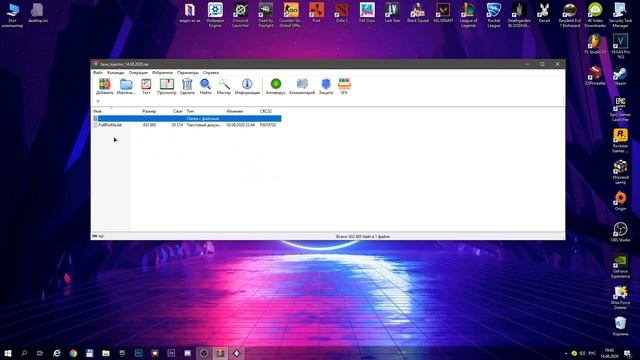Open the Origin desktop shortcut
The width and height of the screenshot is (640, 360).
click(620, 201)
